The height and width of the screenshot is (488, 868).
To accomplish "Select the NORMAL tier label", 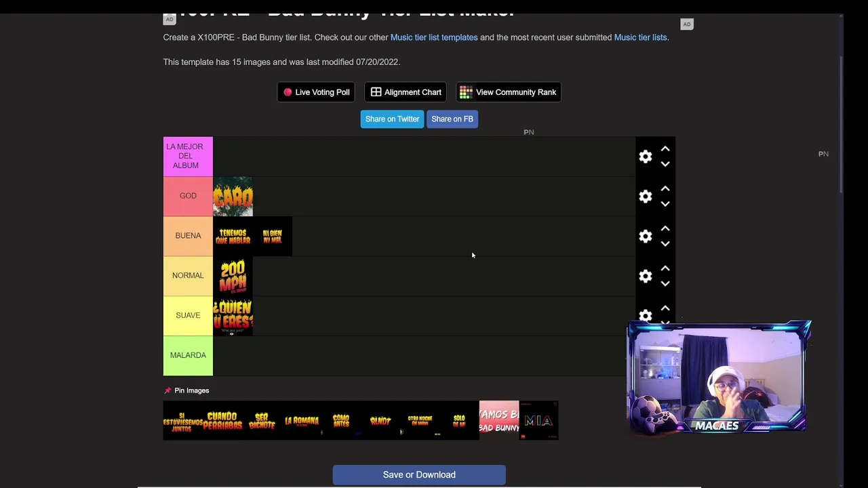I will [x=188, y=277].
